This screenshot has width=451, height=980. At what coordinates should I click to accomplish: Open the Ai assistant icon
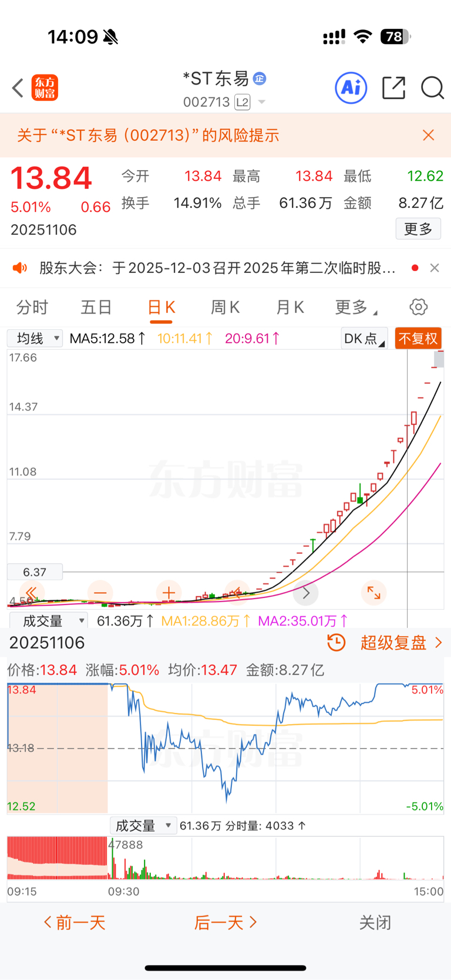(351, 88)
